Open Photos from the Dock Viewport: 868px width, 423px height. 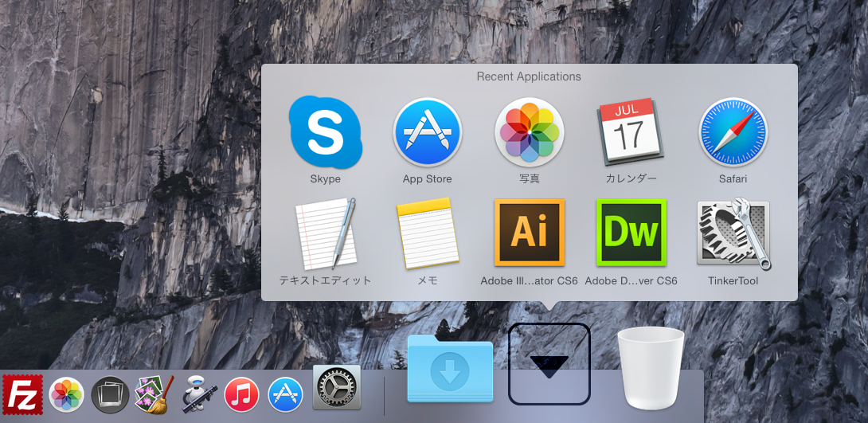(x=66, y=395)
